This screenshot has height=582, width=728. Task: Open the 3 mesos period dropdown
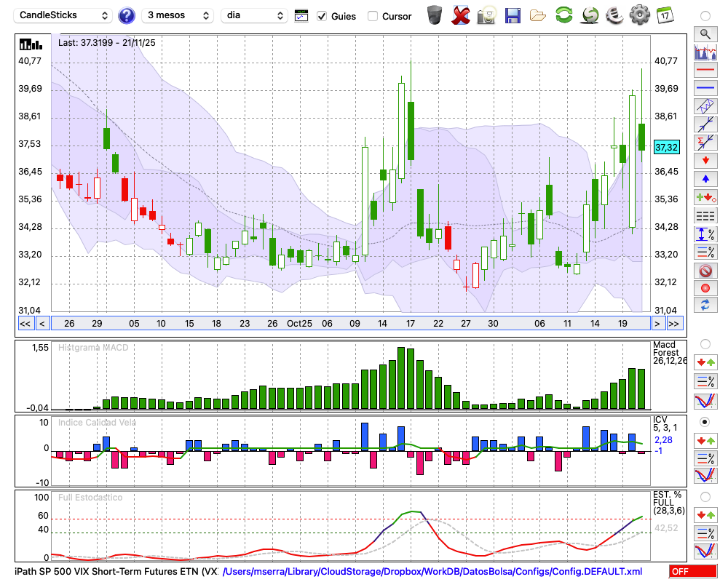177,15
